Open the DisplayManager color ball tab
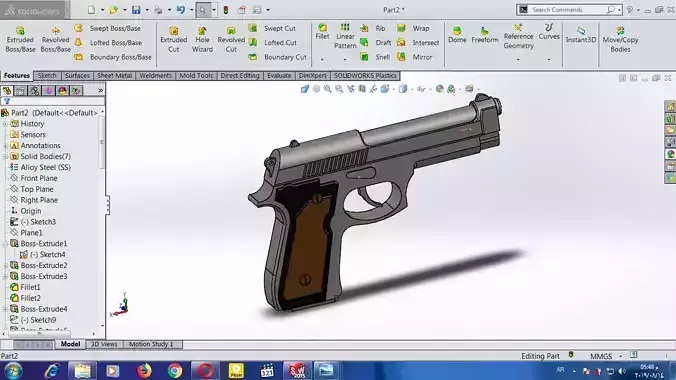676x380 pixels. [62, 91]
